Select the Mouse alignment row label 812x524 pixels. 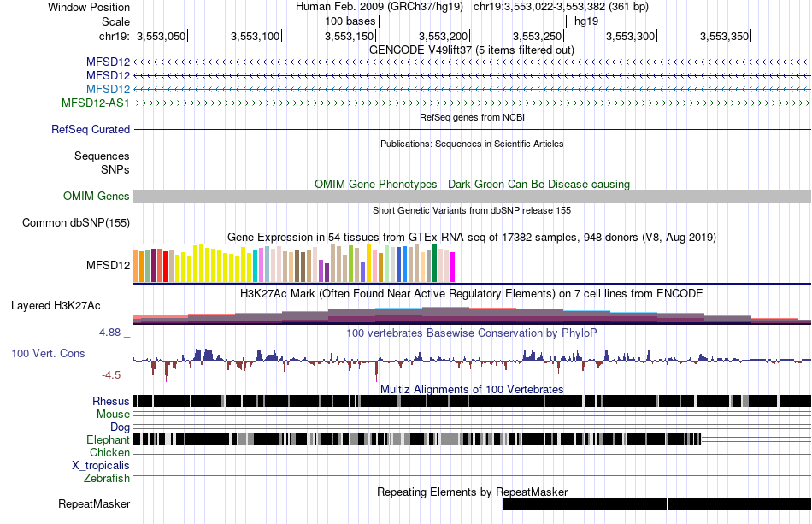pos(113,415)
